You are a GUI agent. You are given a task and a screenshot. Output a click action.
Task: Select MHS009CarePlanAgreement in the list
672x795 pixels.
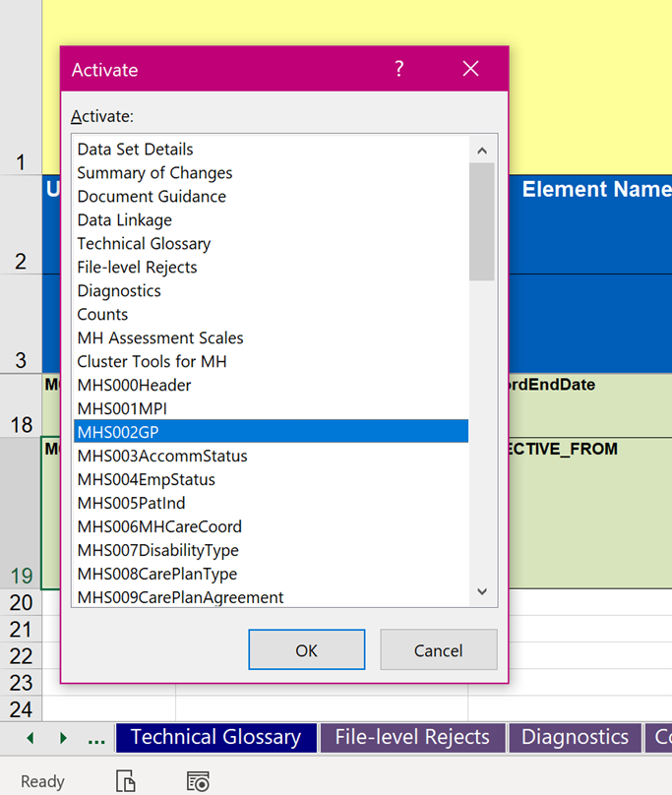(271, 597)
